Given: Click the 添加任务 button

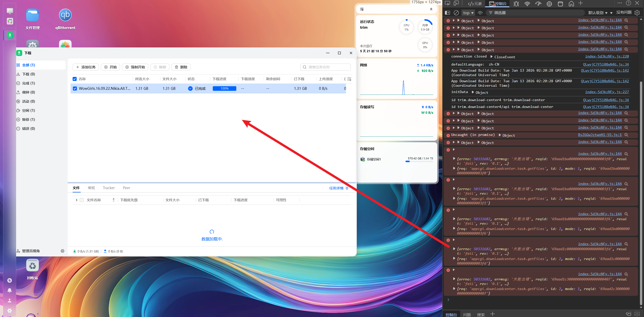Looking at the screenshot, I should click(86, 67).
